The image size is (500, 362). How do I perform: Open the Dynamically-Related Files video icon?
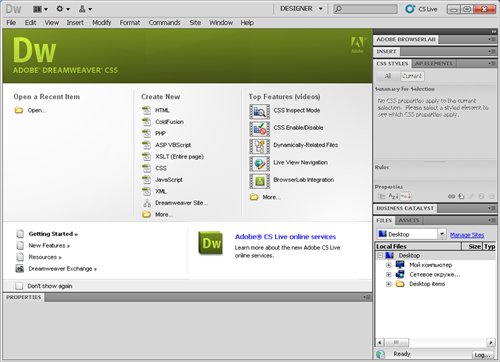click(x=259, y=146)
